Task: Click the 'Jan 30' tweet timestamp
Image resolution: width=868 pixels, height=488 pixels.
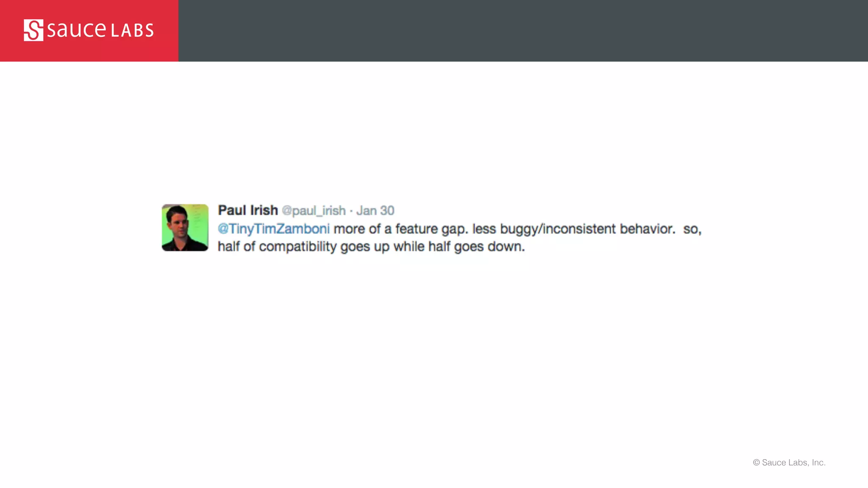Action: 375,211
